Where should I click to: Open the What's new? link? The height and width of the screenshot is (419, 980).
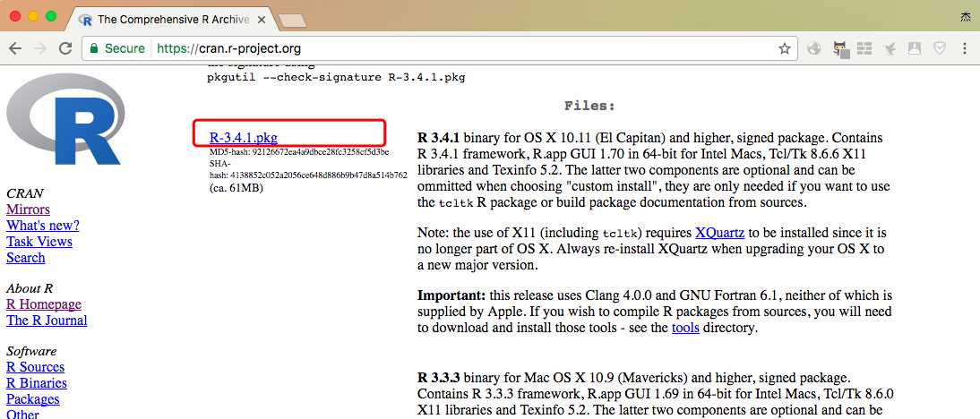[x=42, y=226]
